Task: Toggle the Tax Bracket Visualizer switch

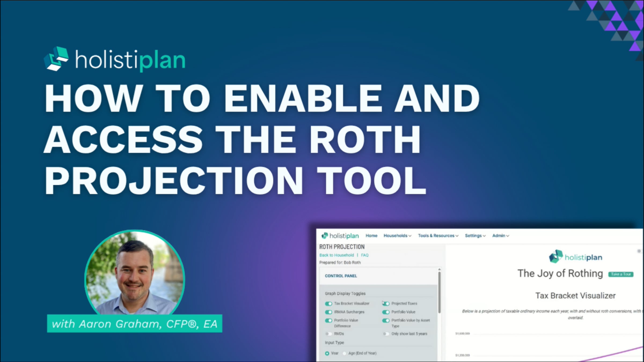Action: click(x=328, y=304)
